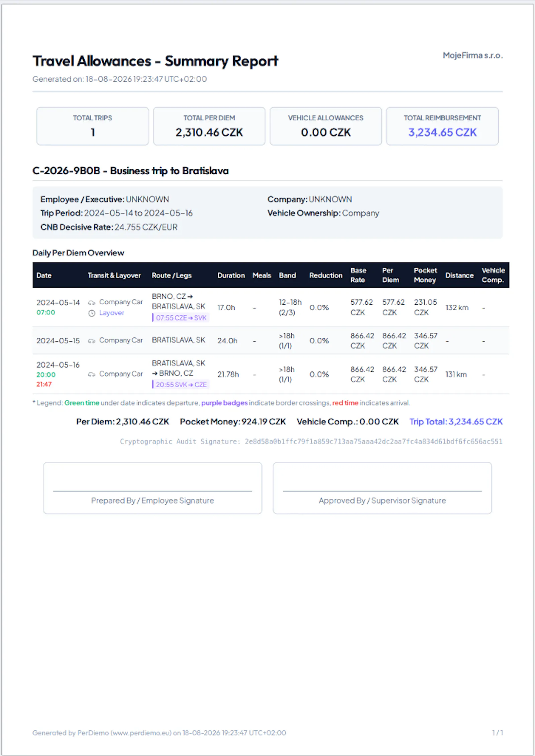Click the 131 km distance value

[x=456, y=374]
